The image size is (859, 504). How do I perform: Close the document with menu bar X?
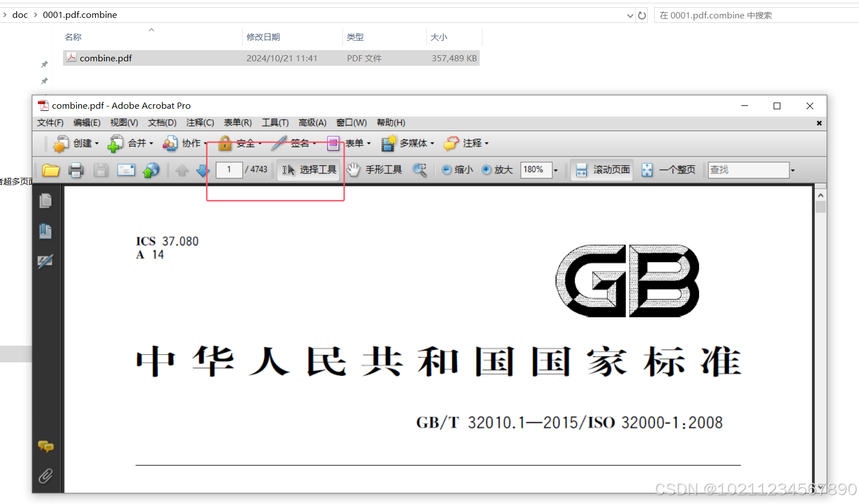[x=819, y=123]
